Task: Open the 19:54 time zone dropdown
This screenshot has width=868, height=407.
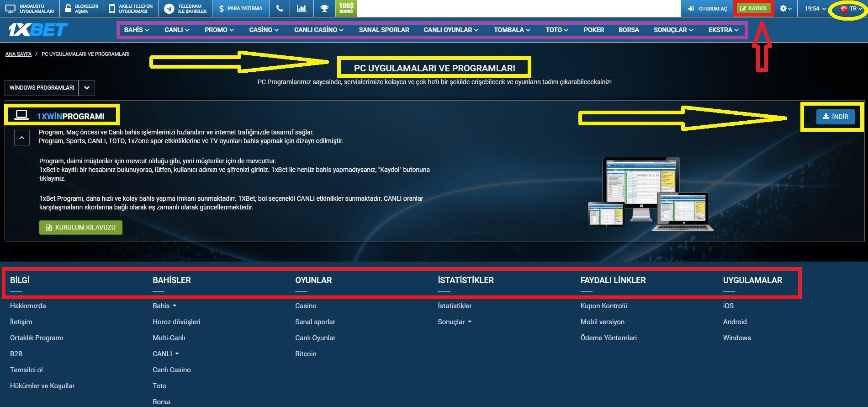Action: coord(815,8)
